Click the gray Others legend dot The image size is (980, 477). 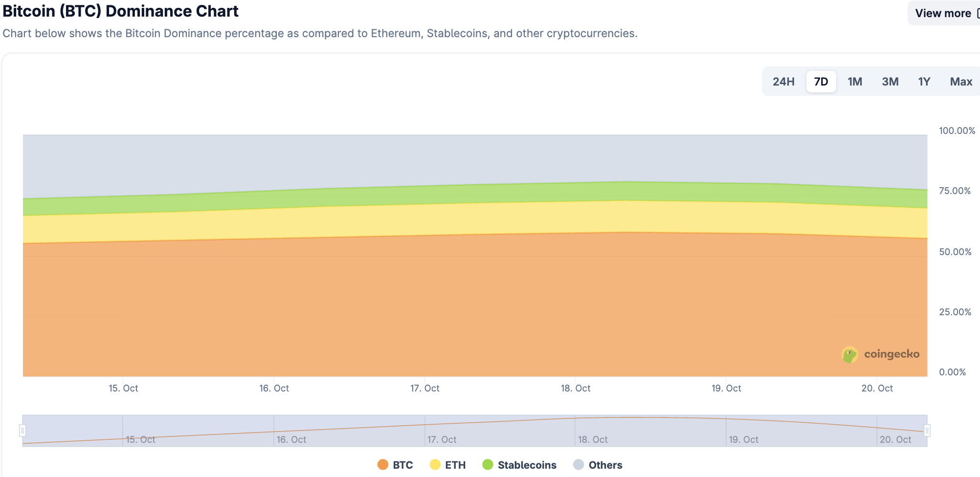579,465
